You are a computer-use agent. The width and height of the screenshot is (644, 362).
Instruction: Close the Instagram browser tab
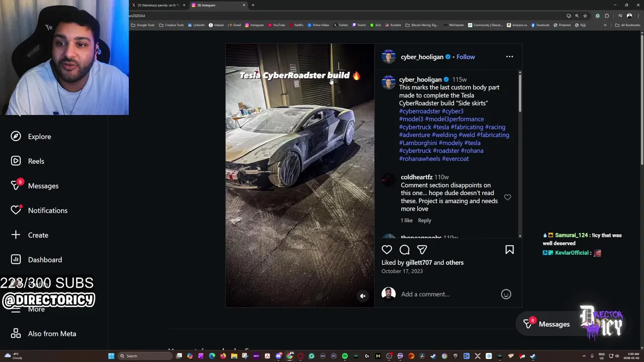tap(244, 5)
